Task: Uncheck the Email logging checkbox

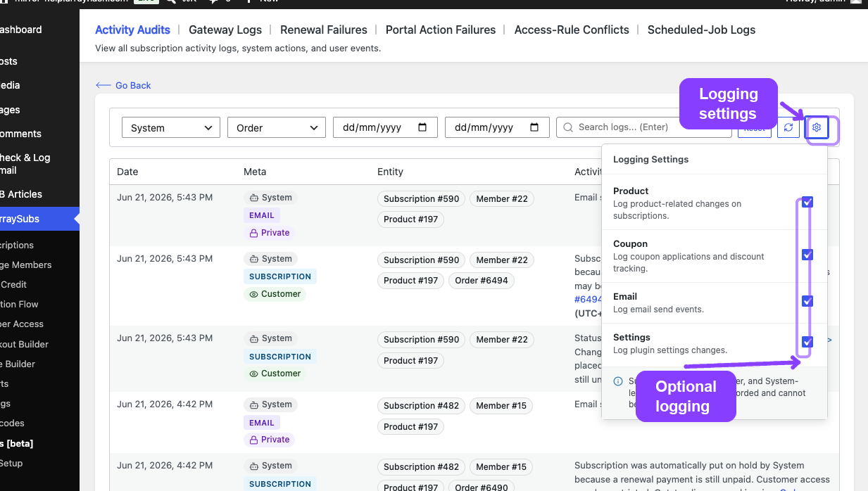Action: pyautogui.click(x=807, y=301)
